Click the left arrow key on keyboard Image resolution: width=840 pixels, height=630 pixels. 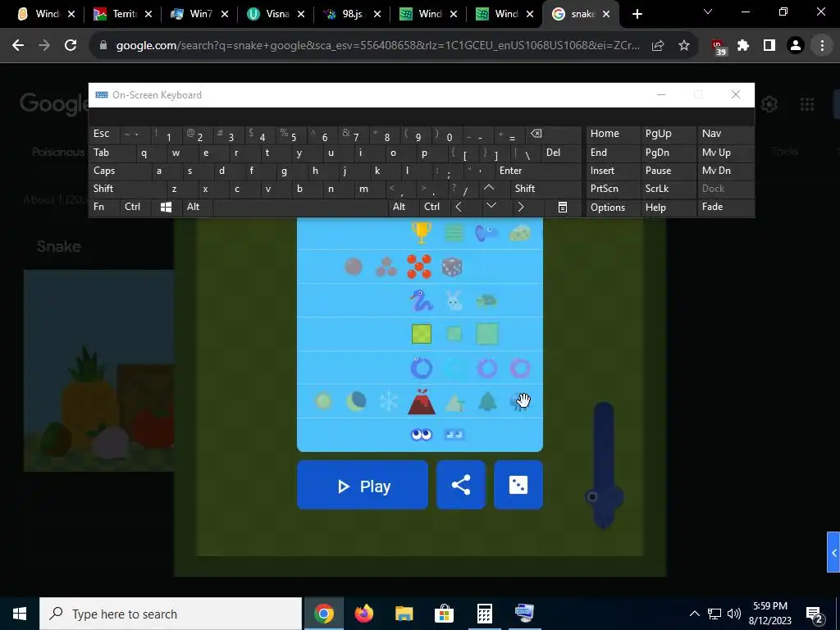point(459,208)
